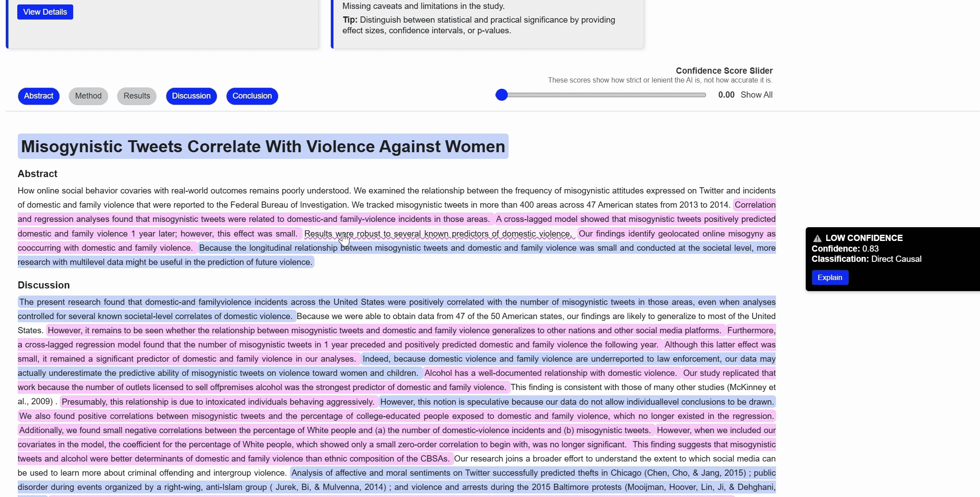
Task: Click the highlighted paper title
Action: [263, 146]
